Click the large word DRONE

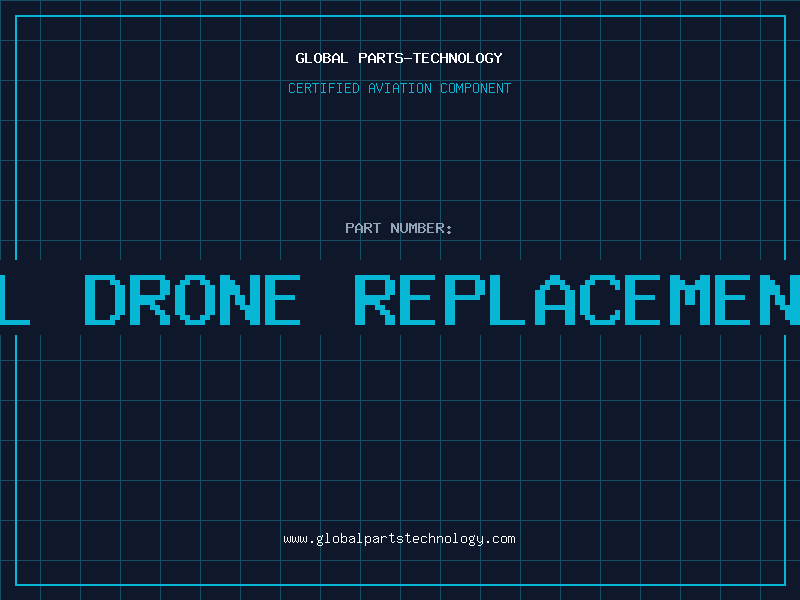click(192, 300)
